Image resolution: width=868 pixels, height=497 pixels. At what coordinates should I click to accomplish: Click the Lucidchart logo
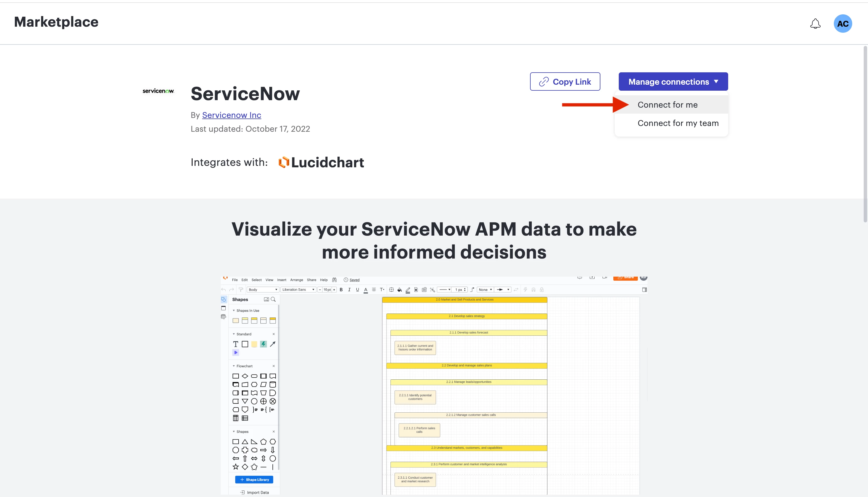[321, 162]
